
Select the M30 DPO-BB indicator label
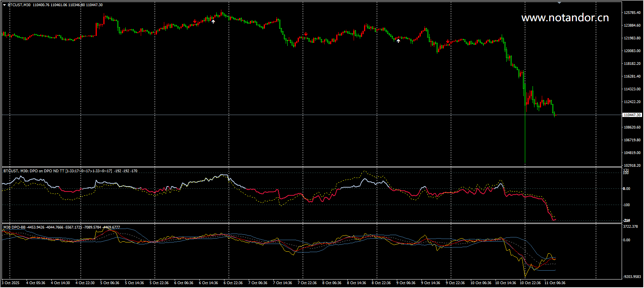(14, 227)
